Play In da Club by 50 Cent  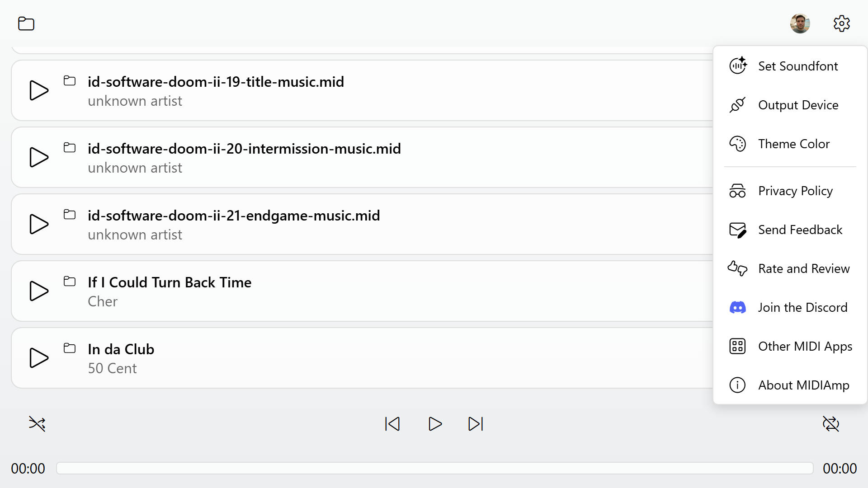(39, 358)
